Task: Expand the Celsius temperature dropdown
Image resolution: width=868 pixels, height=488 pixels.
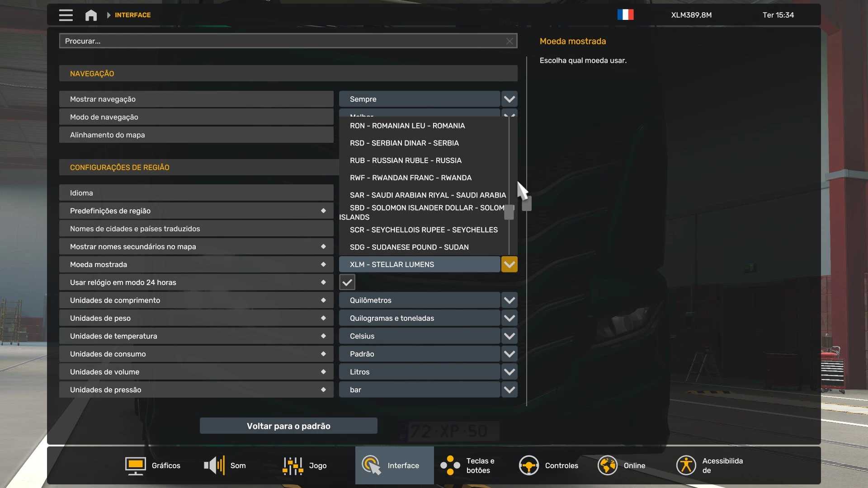Action: [x=509, y=336]
